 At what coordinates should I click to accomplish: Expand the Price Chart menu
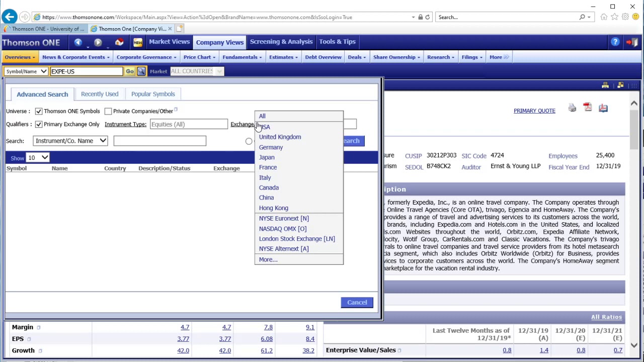199,57
